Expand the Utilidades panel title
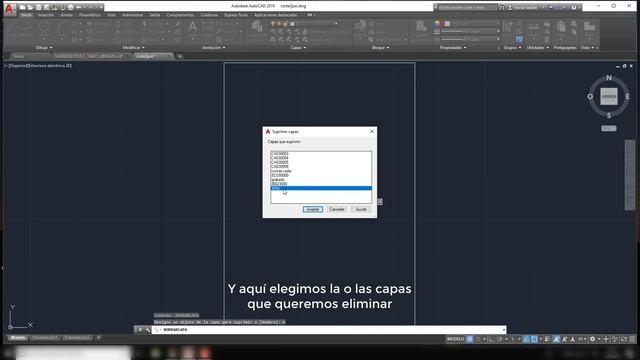Viewport: 640px width, 360px height. [x=537, y=48]
